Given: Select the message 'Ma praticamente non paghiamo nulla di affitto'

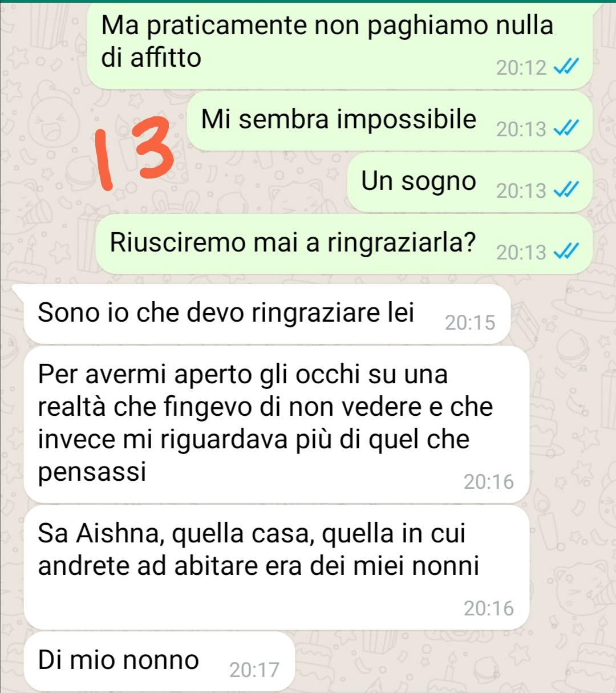Looking at the screenshot, I should 340,46.
